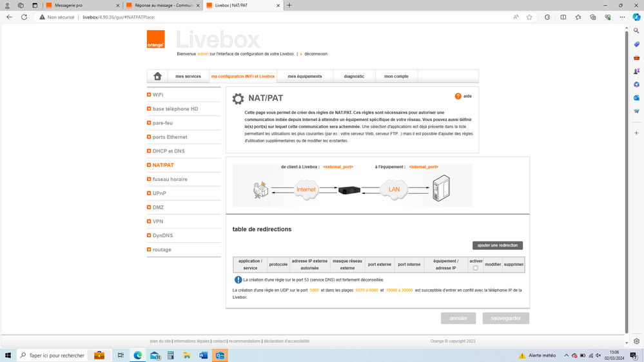Click the Orange logo

[155, 39]
